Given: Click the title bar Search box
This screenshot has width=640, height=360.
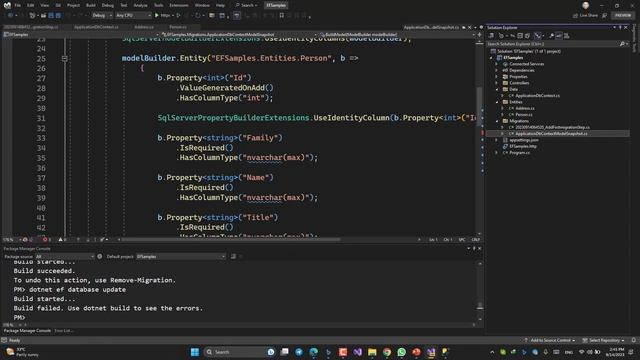Looking at the screenshot, I should pos(247,5).
